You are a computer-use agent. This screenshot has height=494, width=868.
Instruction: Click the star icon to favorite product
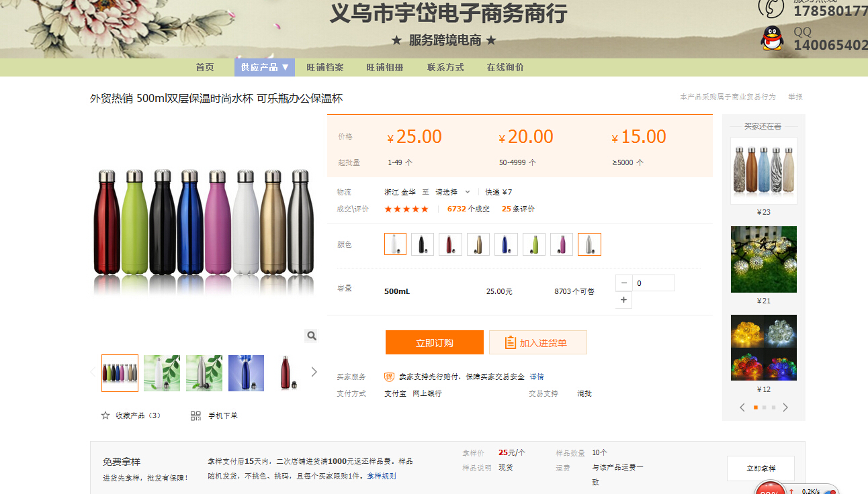click(x=105, y=415)
